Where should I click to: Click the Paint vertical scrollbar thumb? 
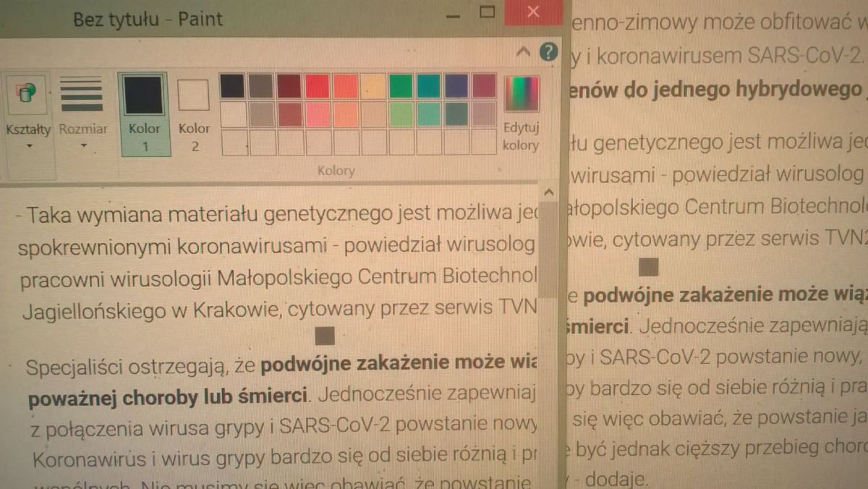(x=550, y=250)
